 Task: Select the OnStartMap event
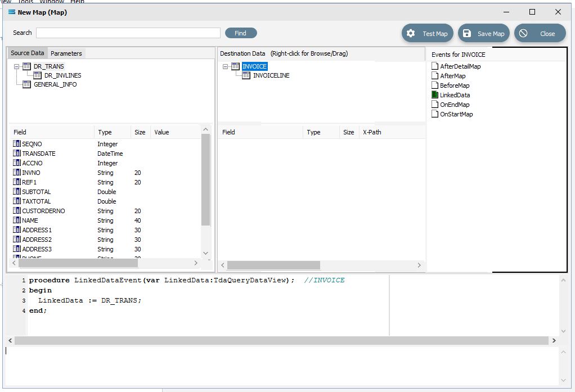pos(456,114)
